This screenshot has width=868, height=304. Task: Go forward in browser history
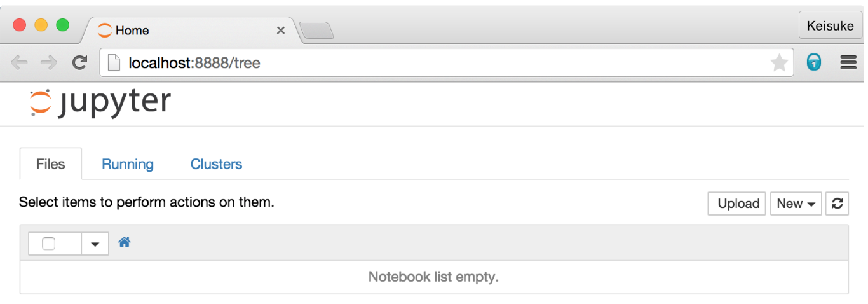[x=49, y=62]
